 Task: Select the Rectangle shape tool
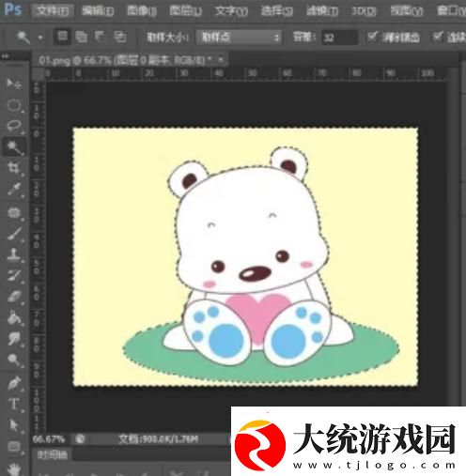pyautogui.click(x=14, y=446)
